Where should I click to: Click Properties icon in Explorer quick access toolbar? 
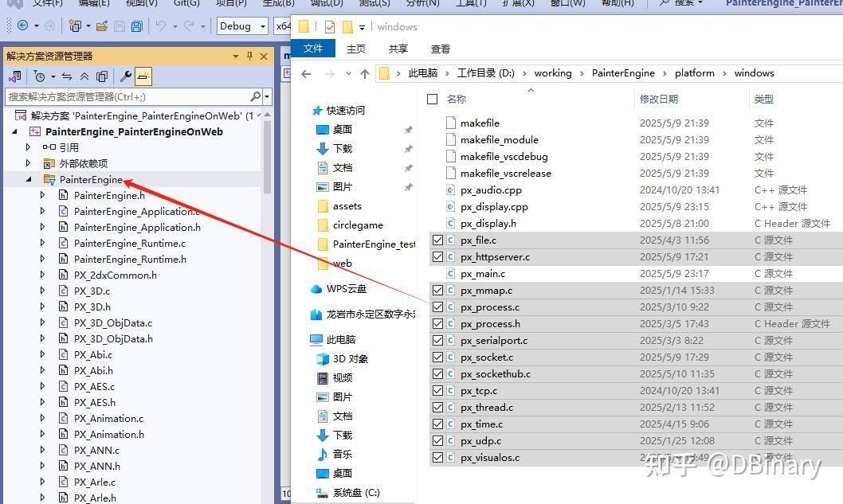point(330,27)
